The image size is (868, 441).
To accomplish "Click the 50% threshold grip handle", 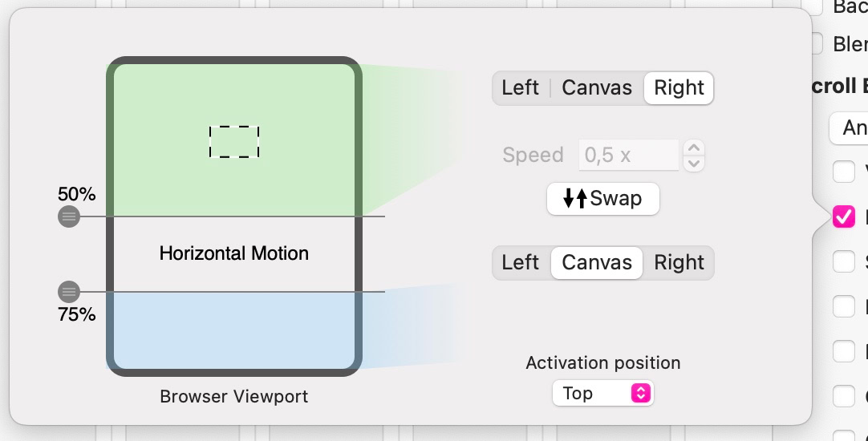I will tap(69, 216).
